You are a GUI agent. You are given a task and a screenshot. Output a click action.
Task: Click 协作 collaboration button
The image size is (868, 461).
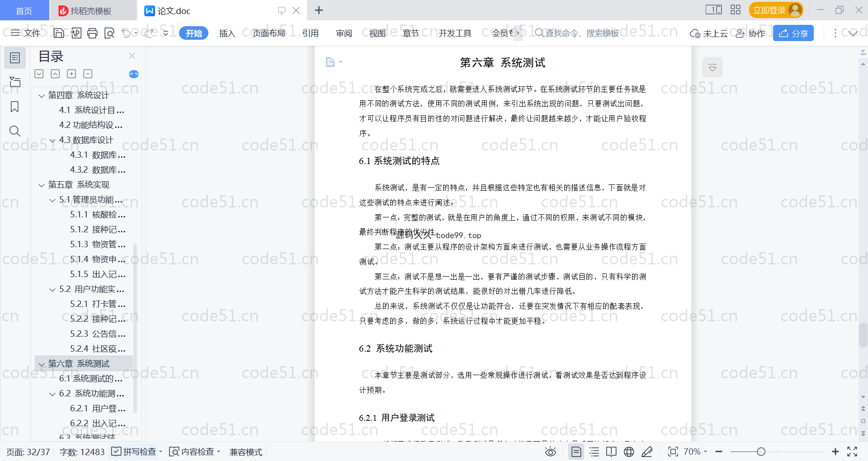coord(750,33)
